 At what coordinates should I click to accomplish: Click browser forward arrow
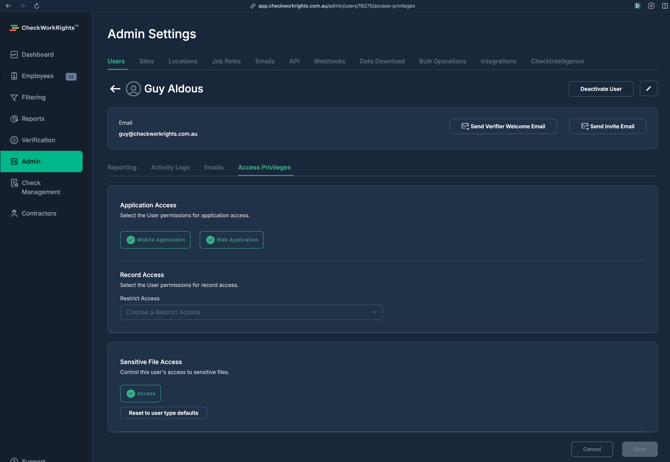(x=22, y=6)
